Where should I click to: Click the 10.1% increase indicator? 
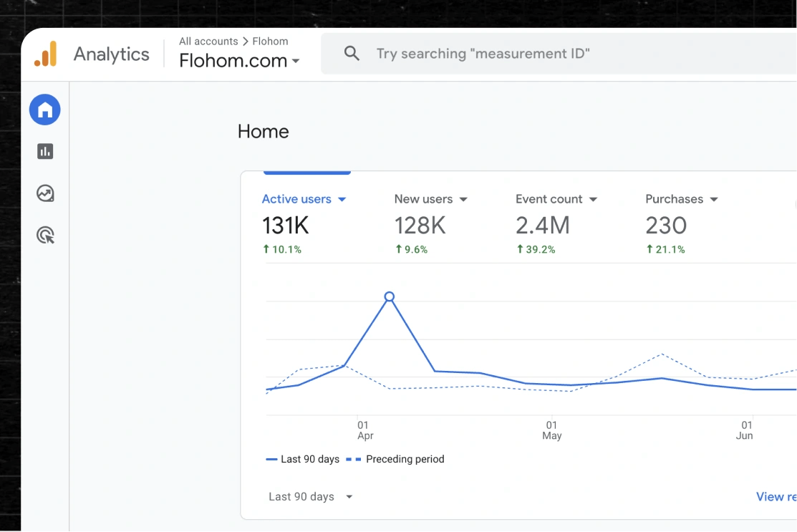[282, 249]
